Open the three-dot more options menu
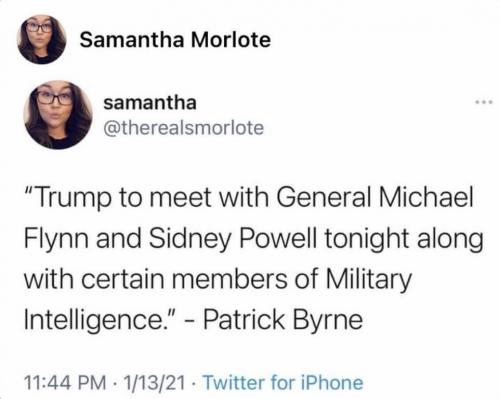 click(484, 102)
